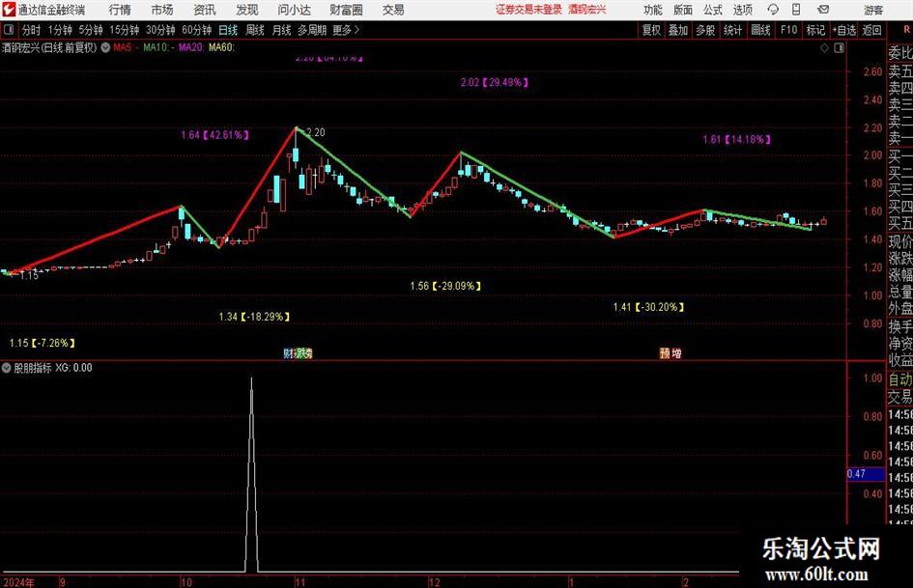913x588 pixels.
Task: Open the 公式 menu
Action: [713, 10]
